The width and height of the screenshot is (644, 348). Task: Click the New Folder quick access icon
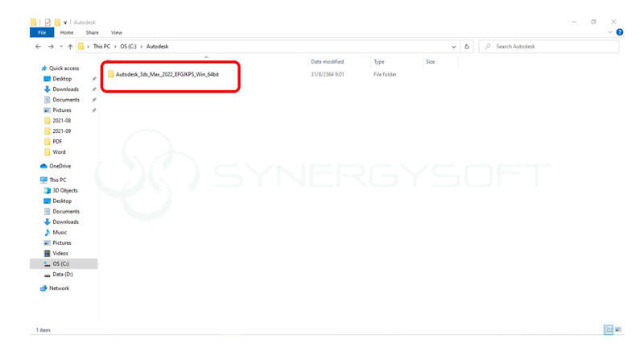pyautogui.click(x=58, y=22)
